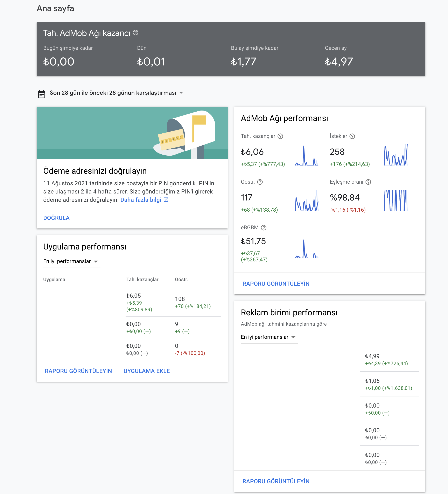This screenshot has width=448, height=494.
Task: Click the mailbox PIN illustration banner
Action: (x=132, y=133)
